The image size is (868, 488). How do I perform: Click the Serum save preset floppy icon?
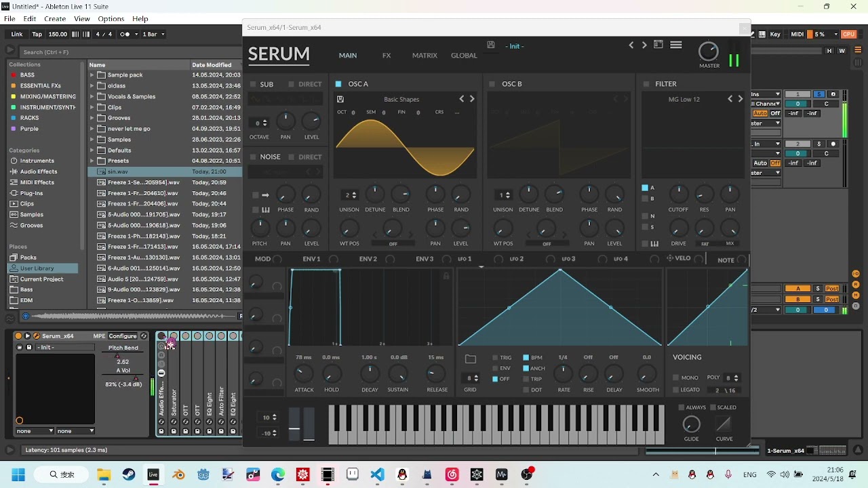[x=491, y=45]
